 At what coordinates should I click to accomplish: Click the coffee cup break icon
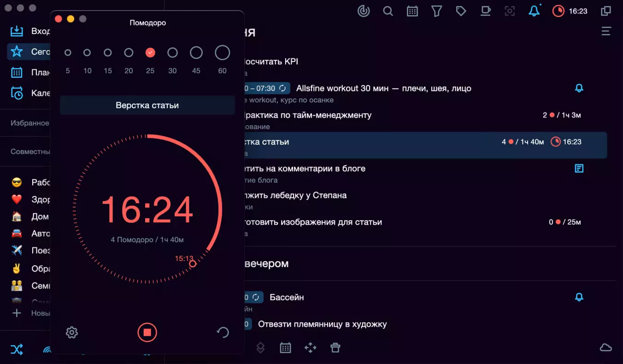[485, 11]
